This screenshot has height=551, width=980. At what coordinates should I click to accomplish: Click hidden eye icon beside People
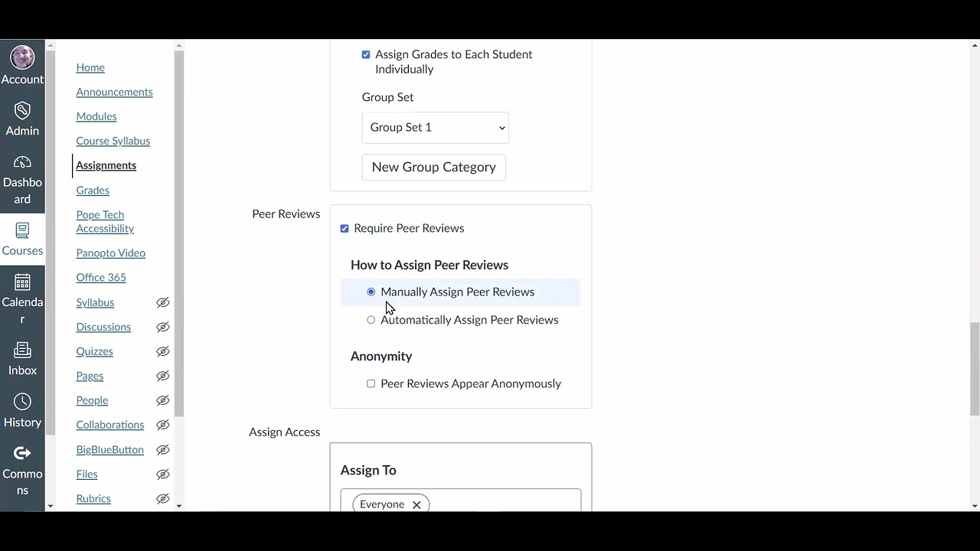[x=162, y=400]
